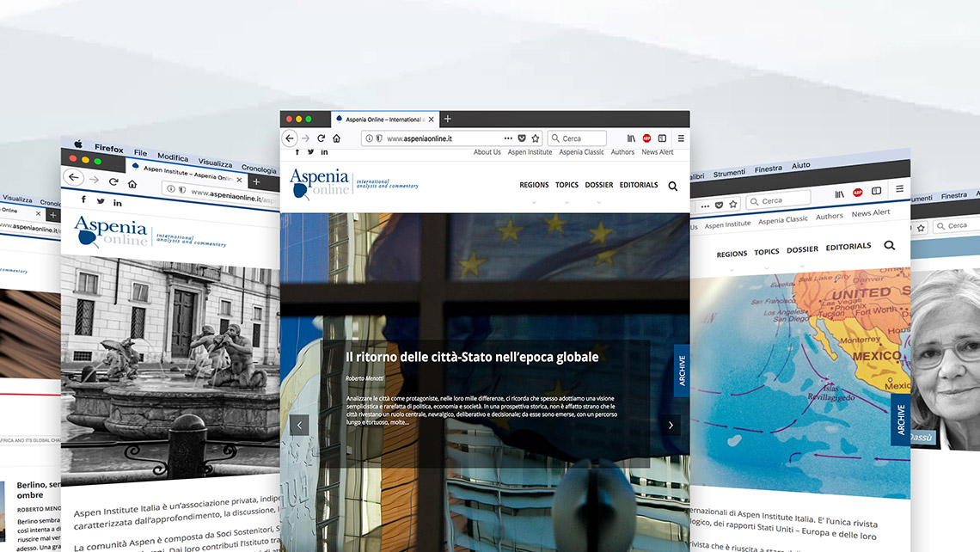Image resolution: width=980 pixels, height=552 pixels.
Task: Open hamburger menu in center Firefox window
Action: tap(681, 138)
